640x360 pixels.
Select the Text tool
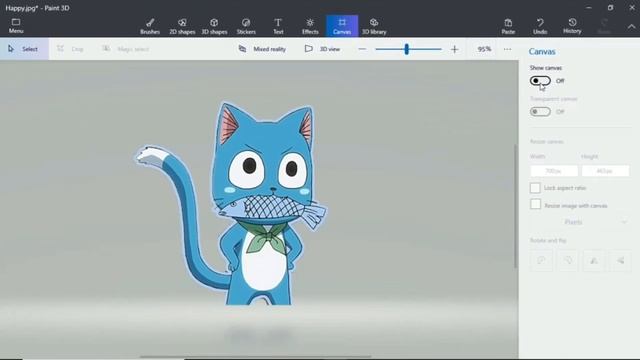coord(278,26)
